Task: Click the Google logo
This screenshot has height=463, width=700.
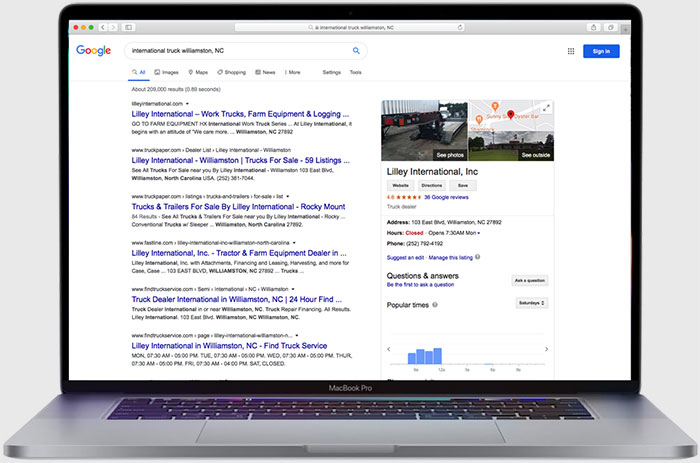Action: (x=93, y=50)
